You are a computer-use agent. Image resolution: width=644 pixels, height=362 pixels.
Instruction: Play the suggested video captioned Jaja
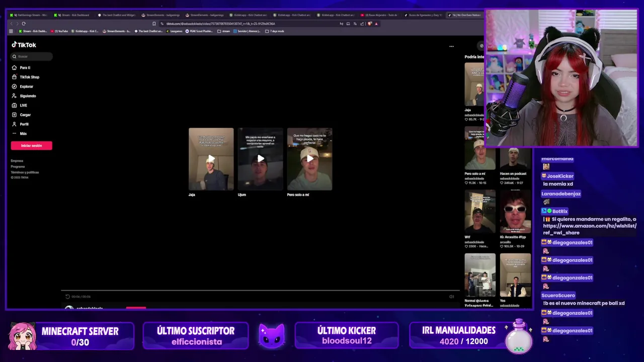[x=211, y=159]
